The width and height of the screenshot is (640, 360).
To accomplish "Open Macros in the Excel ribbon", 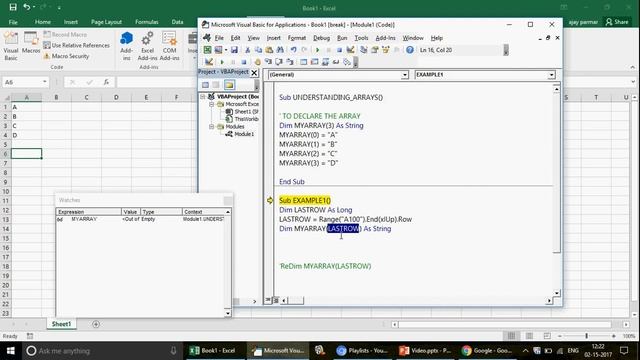I will tap(31, 43).
